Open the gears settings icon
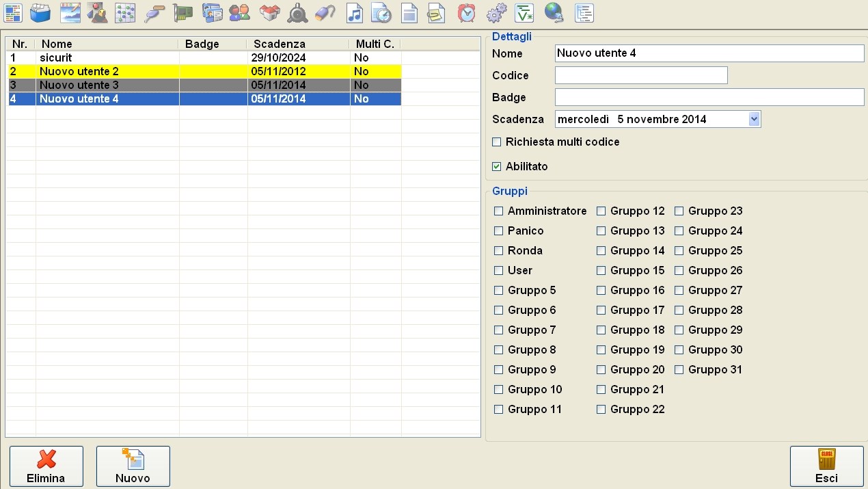 click(x=496, y=12)
